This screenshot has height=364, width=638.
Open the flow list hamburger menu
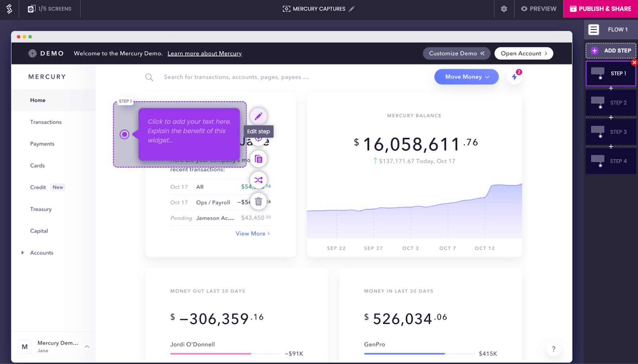coord(594,30)
